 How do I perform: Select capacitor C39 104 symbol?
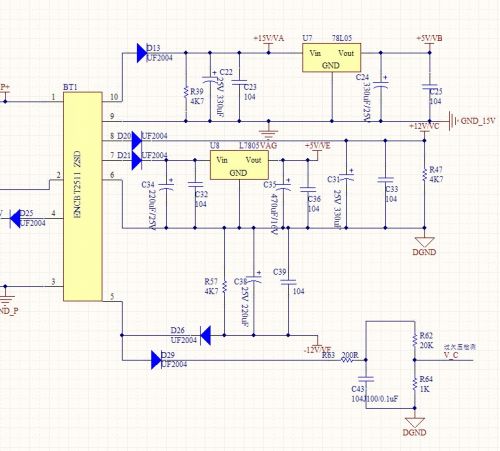tap(288, 282)
